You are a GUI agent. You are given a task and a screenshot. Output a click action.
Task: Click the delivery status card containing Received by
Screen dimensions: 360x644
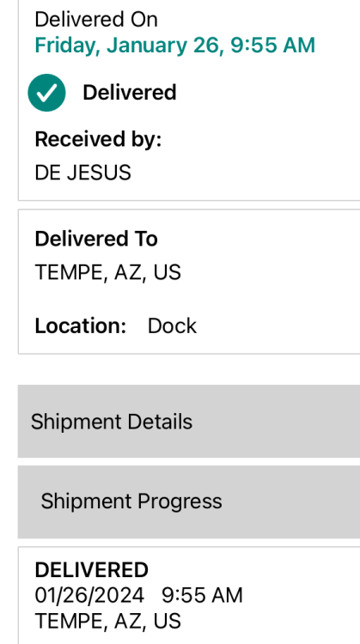[189, 100]
